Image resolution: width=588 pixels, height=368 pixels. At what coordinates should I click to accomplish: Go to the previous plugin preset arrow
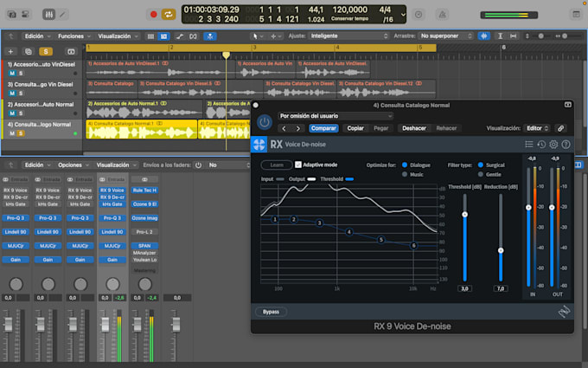(x=284, y=128)
